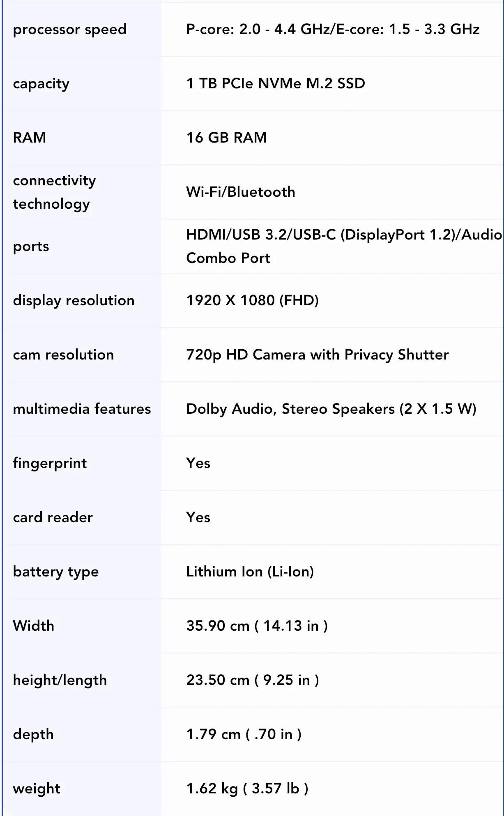Click the Yes value for card reader

[x=198, y=517]
